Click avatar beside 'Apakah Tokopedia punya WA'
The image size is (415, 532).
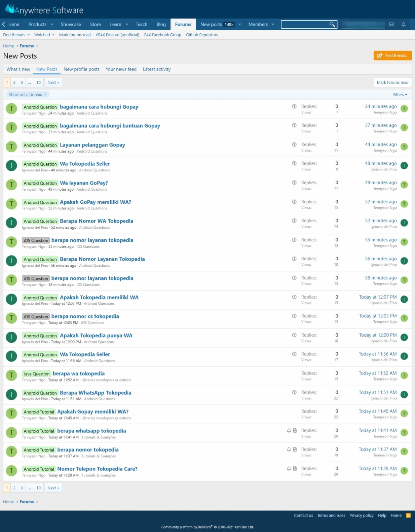tap(11, 337)
